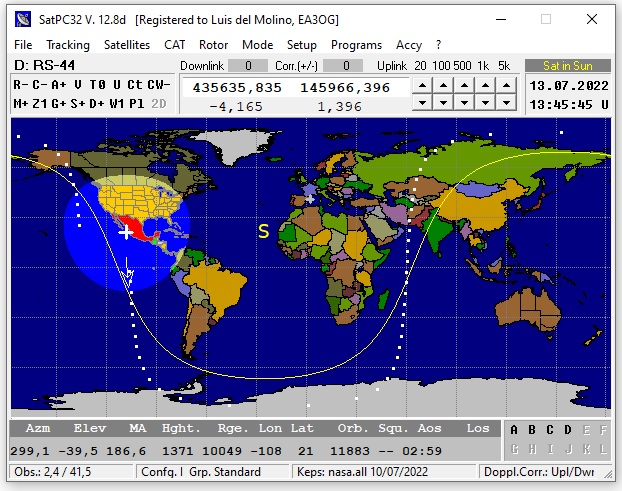This screenshot has width=622, height=491.
Task: Select the 100 uplink step size
Action: click(x=440, y=66)
